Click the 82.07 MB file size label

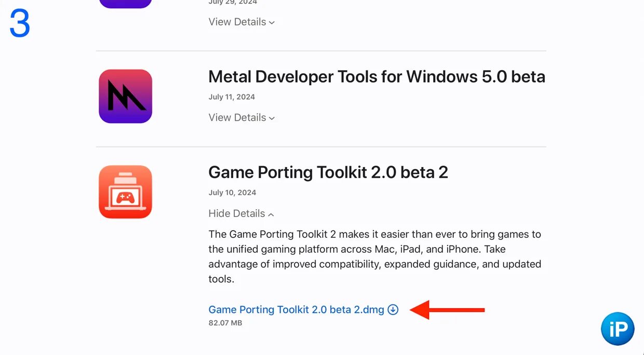(225, 323)
